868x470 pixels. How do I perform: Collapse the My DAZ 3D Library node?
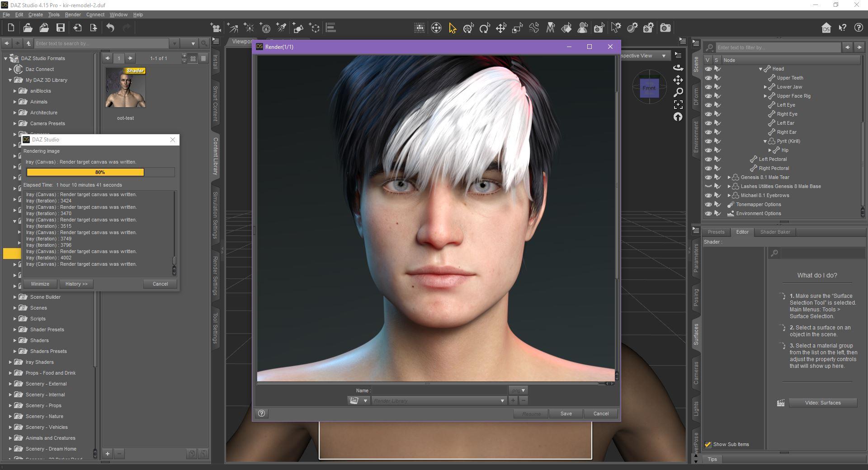tap(10, 80)
